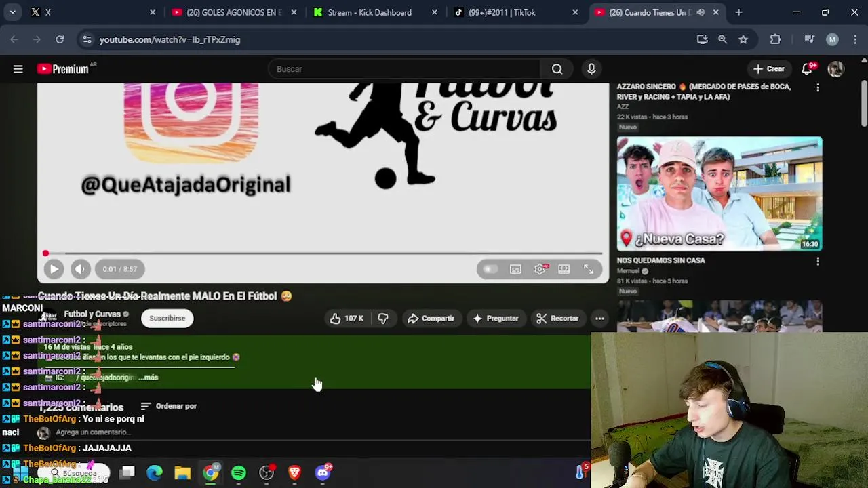Open YouTube notifications bell
Screen dimensions: 868x488
click(x=807, y=69)
